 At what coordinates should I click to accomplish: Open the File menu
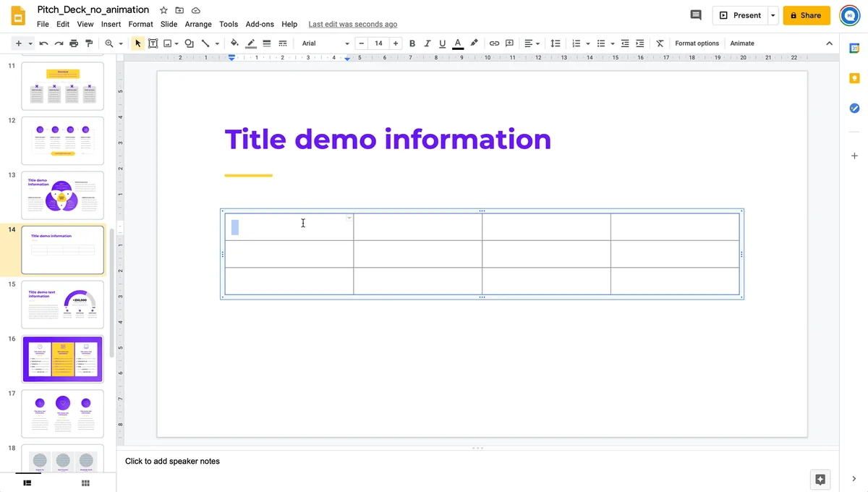click(43, 24)
